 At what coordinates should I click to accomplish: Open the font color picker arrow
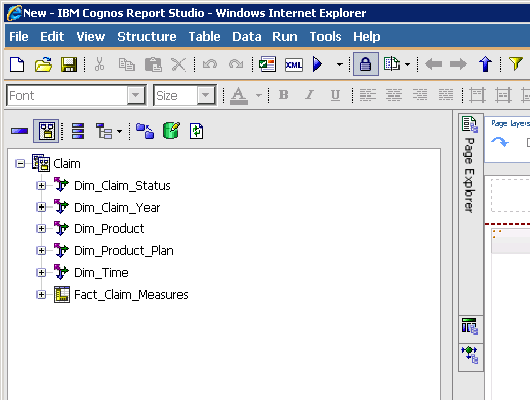coord(259,95)
